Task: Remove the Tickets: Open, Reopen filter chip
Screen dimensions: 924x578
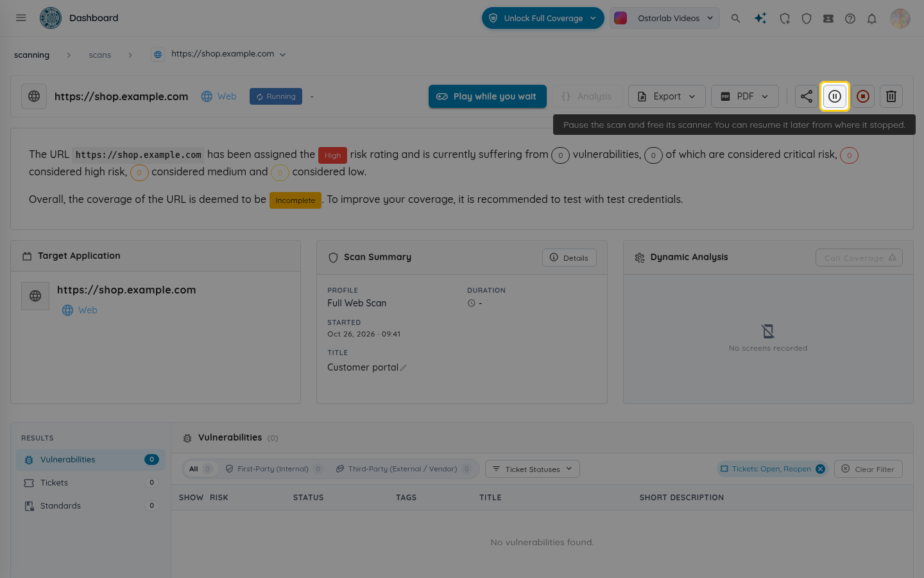Action: coord(820,469)
